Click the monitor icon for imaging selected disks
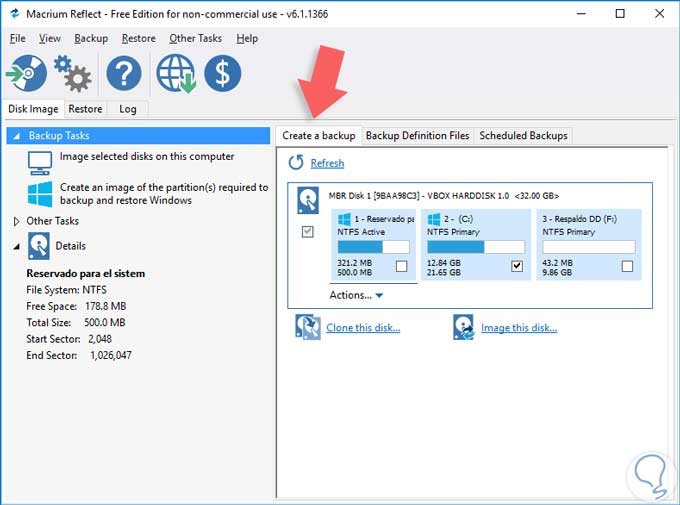Viewport: 680px width, 505px height. 39,163
